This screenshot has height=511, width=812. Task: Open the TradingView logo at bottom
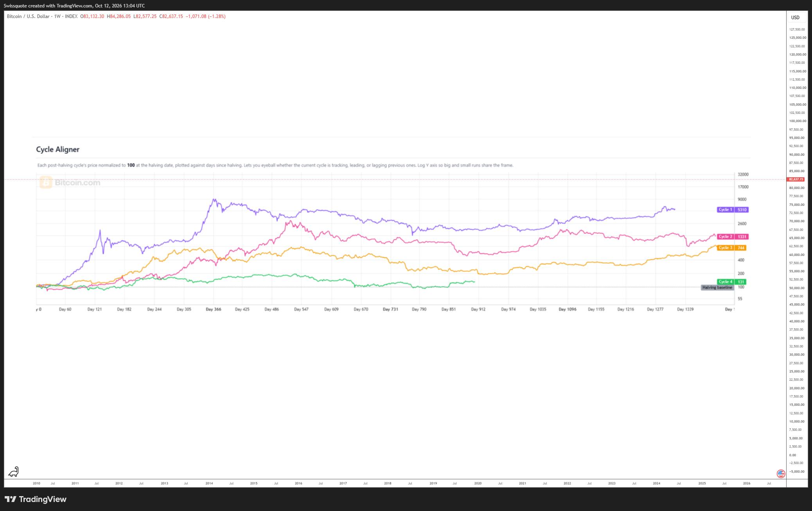pos(36,499)
